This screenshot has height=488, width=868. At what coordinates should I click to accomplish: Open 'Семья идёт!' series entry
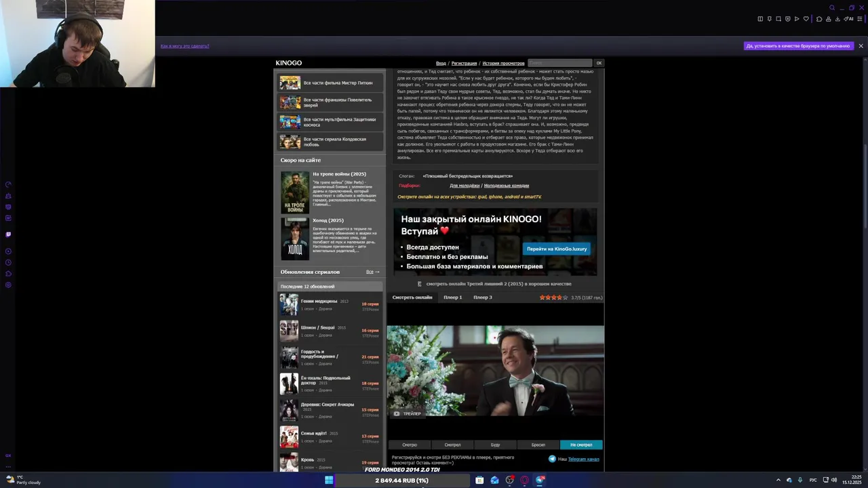point(330,436)
